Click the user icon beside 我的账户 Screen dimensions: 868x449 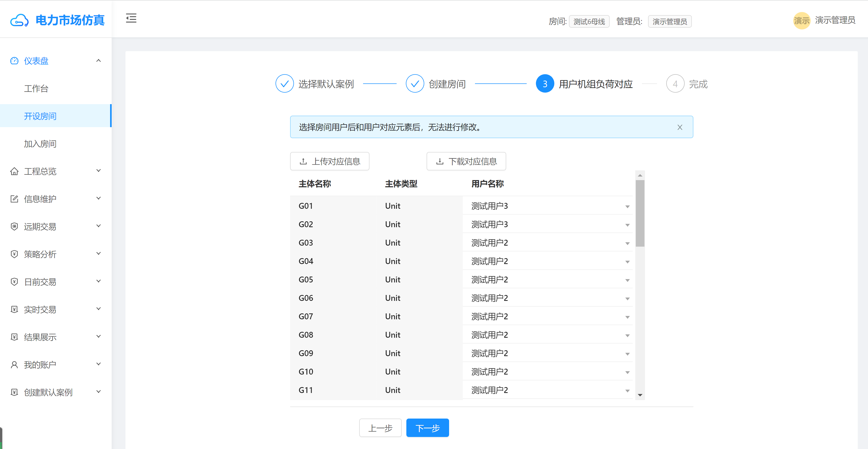pos(14,365)
